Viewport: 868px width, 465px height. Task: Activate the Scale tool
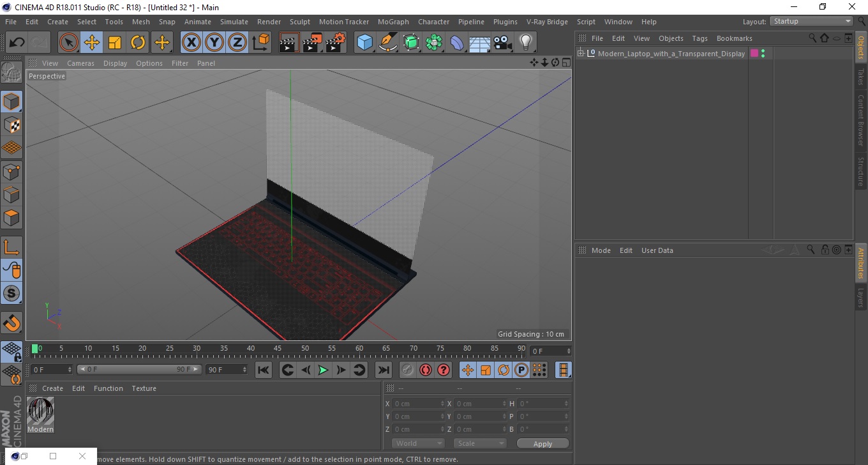tap(115, 43)
